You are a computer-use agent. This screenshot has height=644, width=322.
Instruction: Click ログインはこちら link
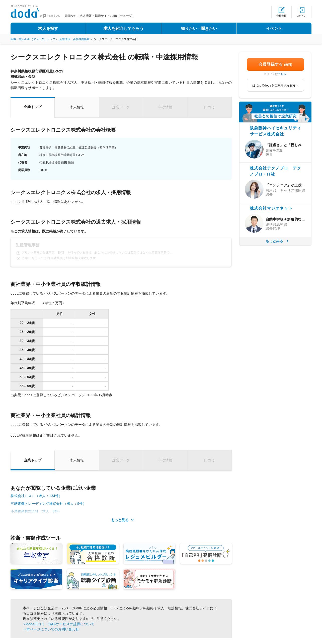pos(282,74)
